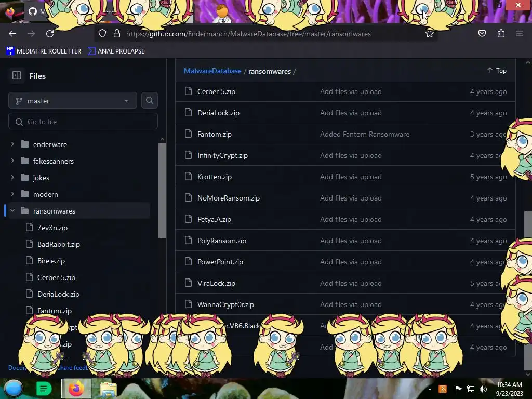Open MalwareDatabase breadcrumb link
The width and height of the screenshot is (532, 399).
tap(212, 71)
